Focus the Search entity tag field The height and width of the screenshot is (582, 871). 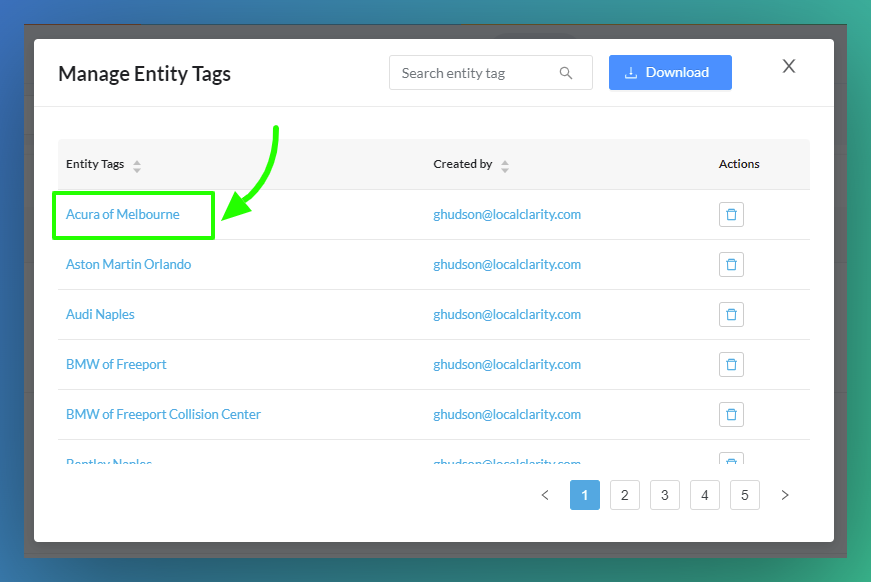tap(490, 73)
